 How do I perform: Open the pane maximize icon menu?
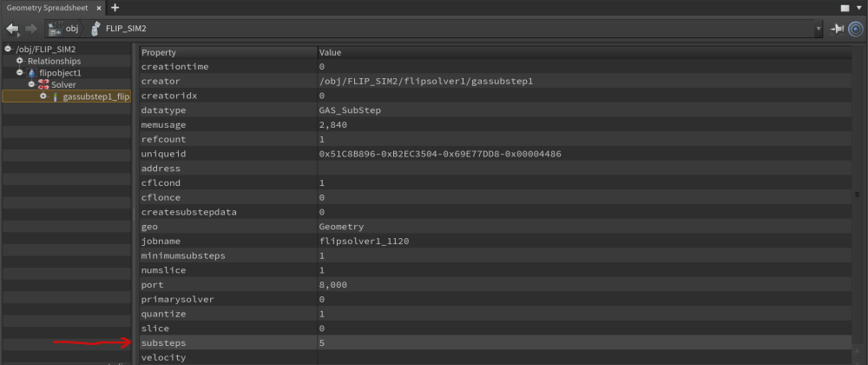[x=845, y=9]
